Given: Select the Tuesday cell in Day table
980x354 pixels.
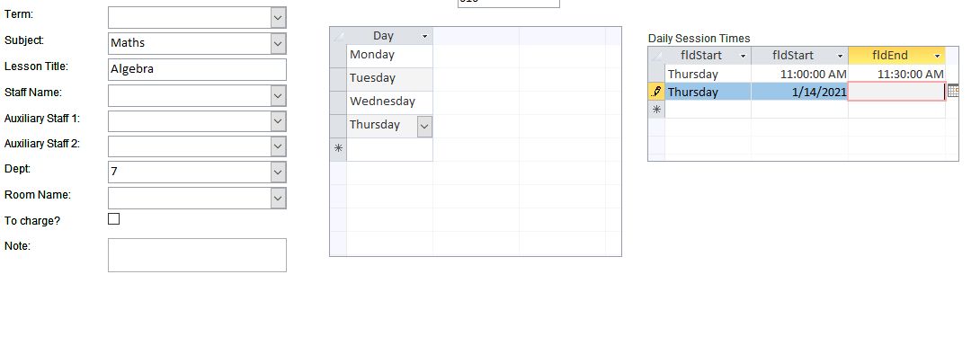Looking at the screenshot, I should click(x=389, y=79).
